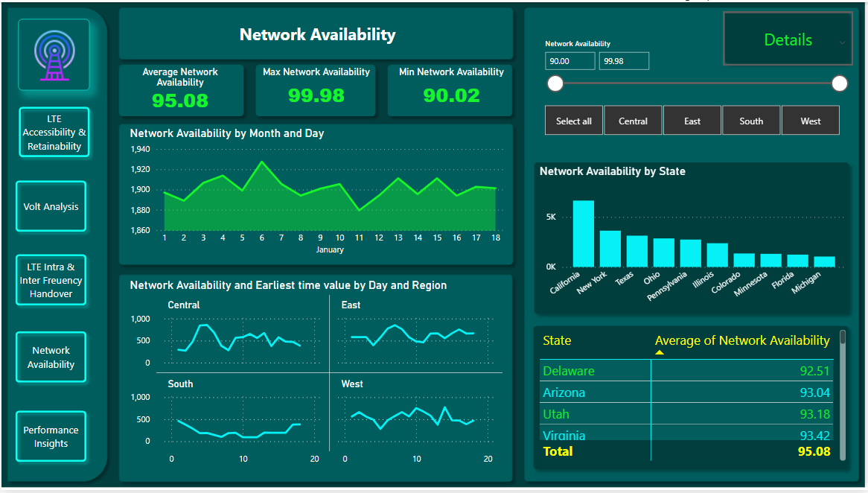Filter data by Central region
The image size is (868, 493).
pyautogui.click(x=633, y=120)
